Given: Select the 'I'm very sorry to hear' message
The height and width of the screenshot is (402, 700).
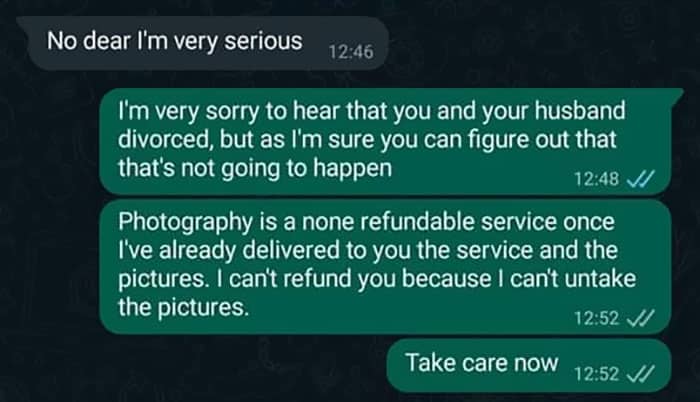Looking at the screenshot, I should pos(388,141).
